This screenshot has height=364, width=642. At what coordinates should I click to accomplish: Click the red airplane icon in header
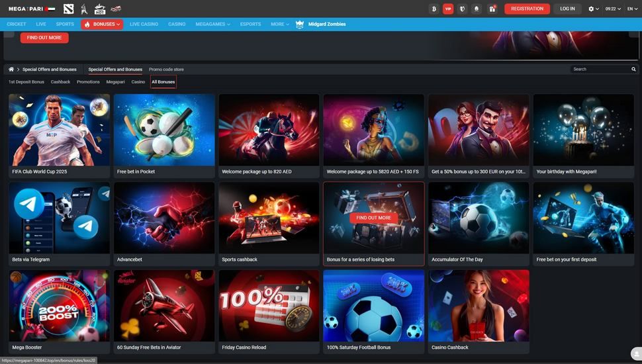(x=116, y=9)
